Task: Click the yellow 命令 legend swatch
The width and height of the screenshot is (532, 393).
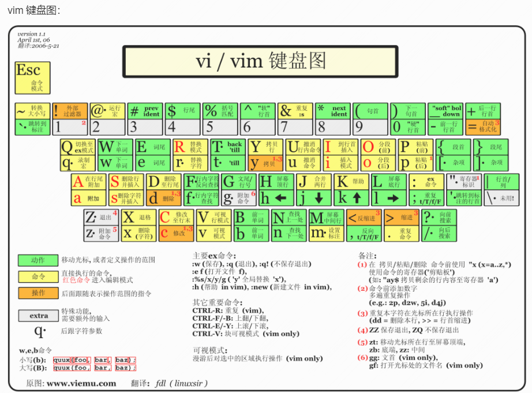Action: click(38, 276)
